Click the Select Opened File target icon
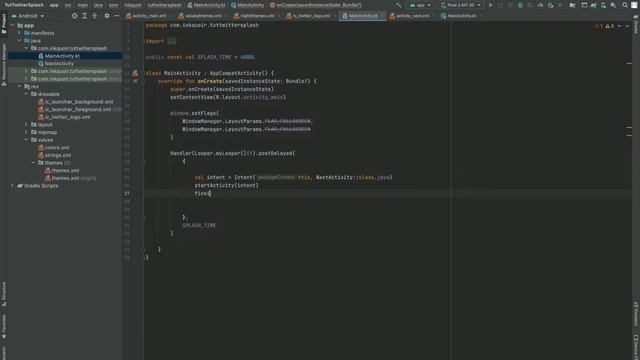 (x=74, y=16)
